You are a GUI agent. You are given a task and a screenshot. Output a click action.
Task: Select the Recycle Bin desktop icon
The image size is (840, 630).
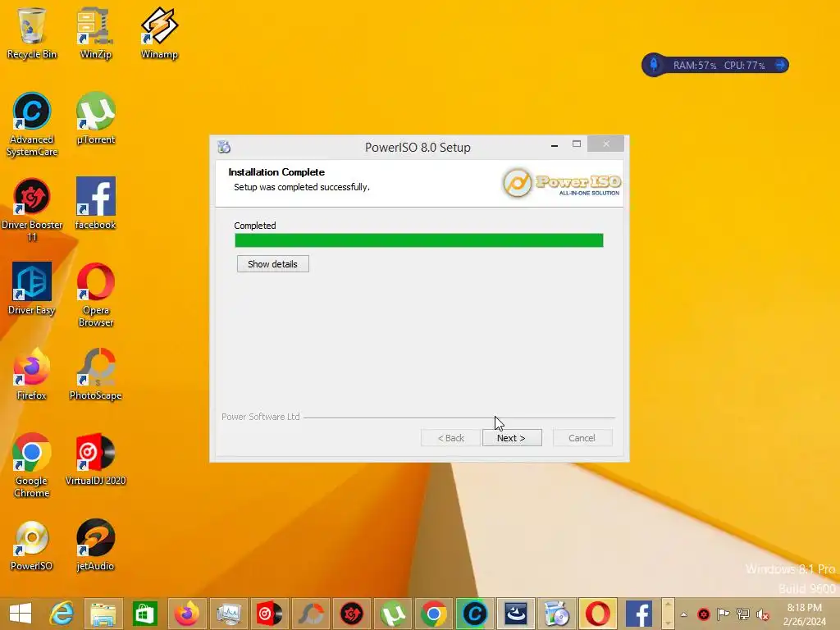pos(32,33)
